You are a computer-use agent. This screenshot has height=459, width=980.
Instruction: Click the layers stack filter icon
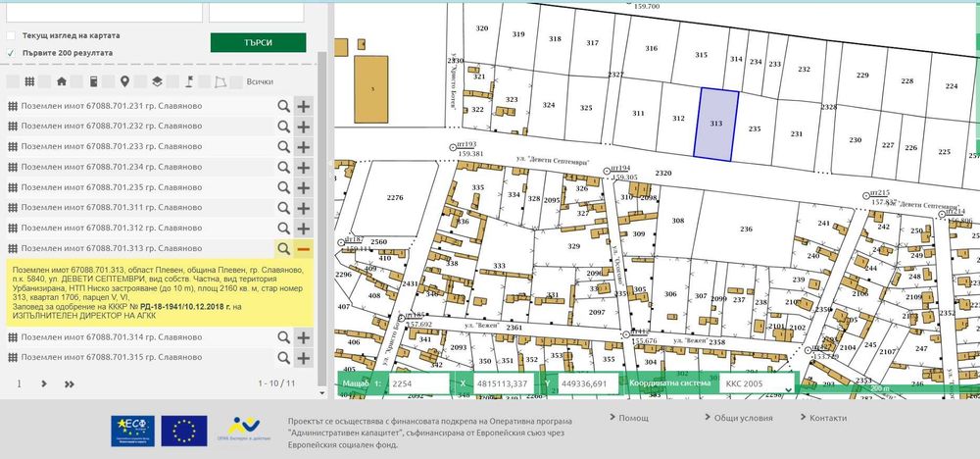pyautogui.click(x=157, y=81)
